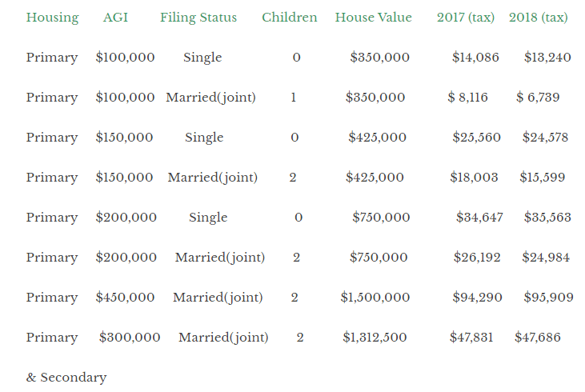Image resolution: width=585 pixels, height=392 pixels.
Task: Click the House Value header
Action: [374, 17]
